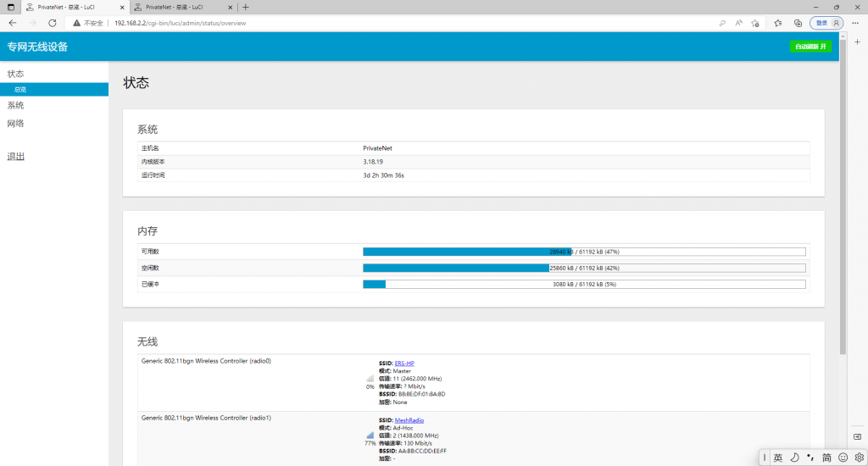Add page to favorites star-plus icon
This screenshot has height=466, width=868.
coord(755,23)
